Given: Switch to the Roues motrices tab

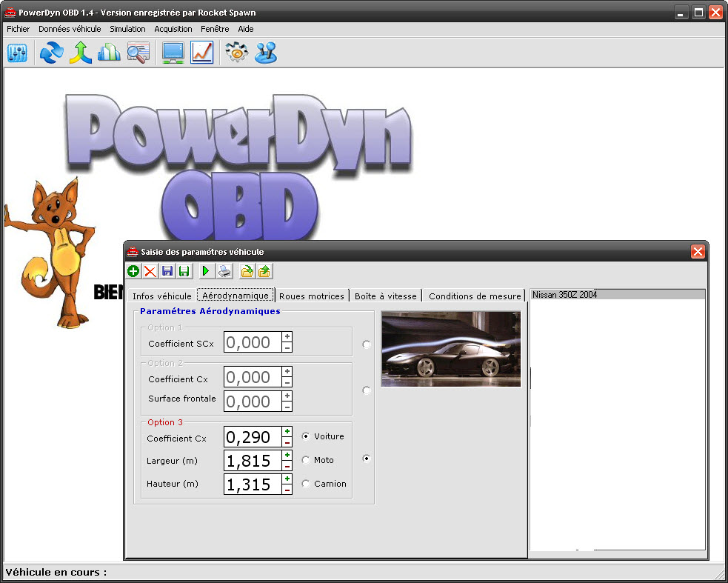Looking at the screenshot, I should point(312,296).
